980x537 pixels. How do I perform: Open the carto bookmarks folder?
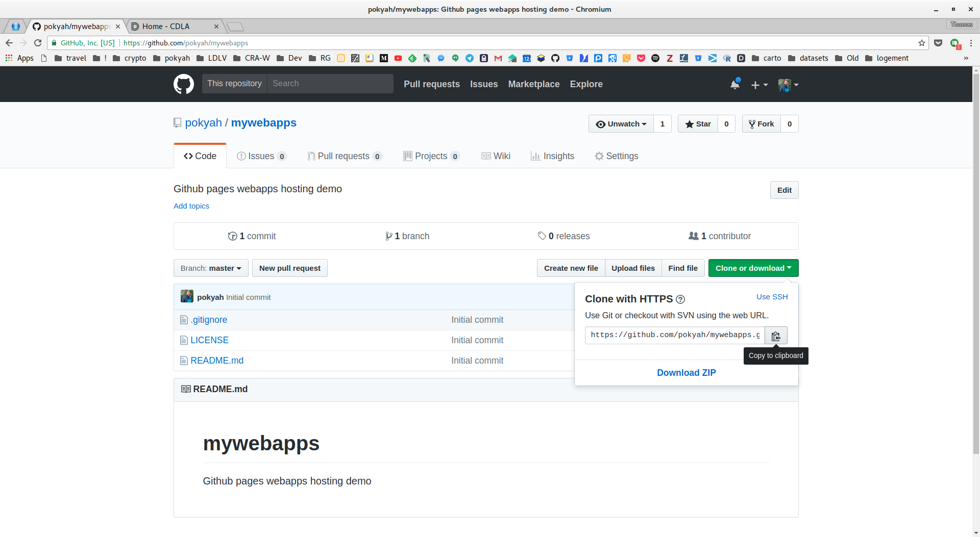[766, 58]
